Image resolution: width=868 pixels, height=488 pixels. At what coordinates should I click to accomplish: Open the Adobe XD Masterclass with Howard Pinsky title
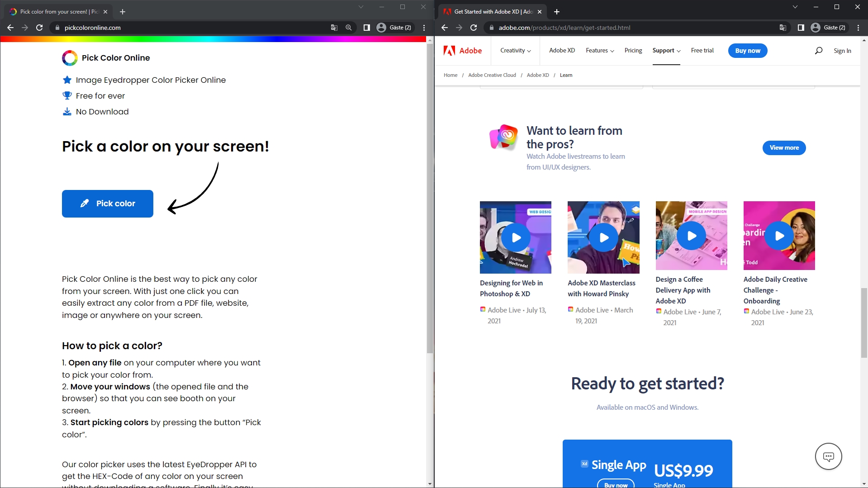[602, 289]
